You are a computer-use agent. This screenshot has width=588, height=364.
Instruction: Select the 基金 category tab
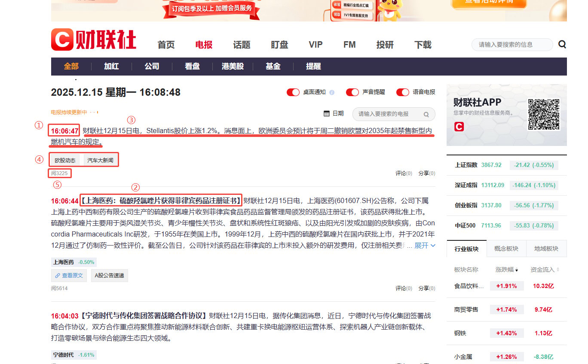pos(273,67)
